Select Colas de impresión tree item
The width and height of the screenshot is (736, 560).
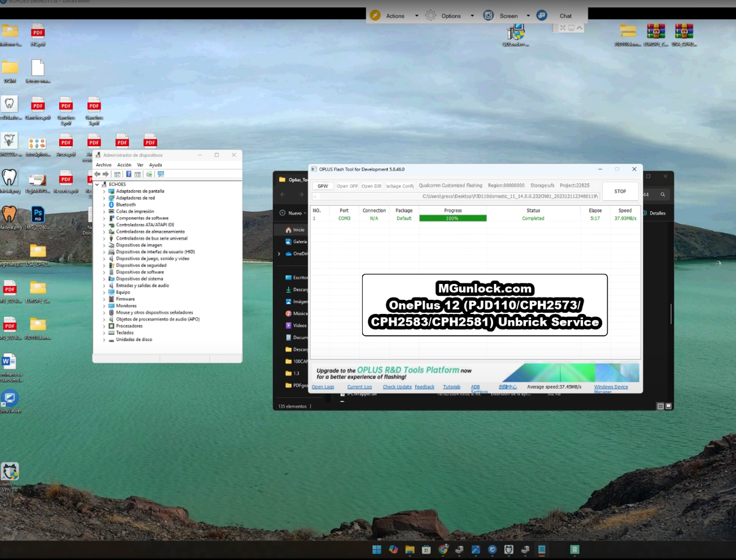(134, 212)
